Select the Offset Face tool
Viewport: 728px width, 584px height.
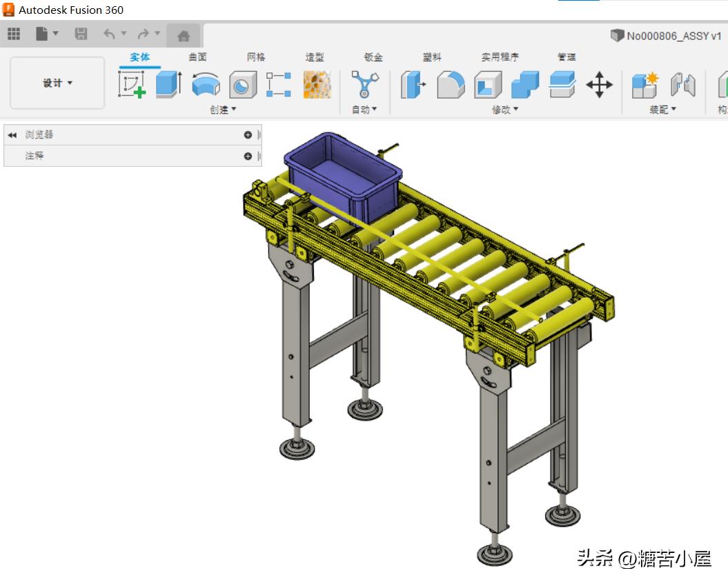point(562,84)
